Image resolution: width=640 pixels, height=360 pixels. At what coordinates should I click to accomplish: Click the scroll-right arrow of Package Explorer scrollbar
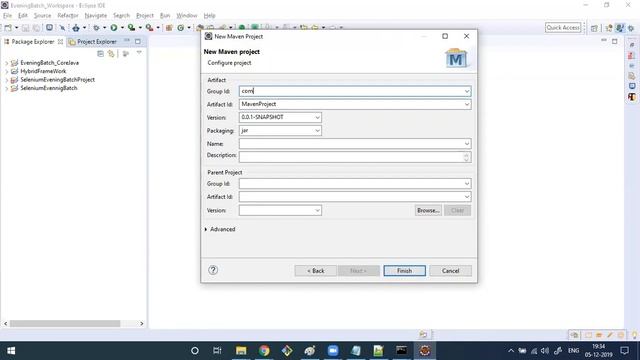[142, 324]
